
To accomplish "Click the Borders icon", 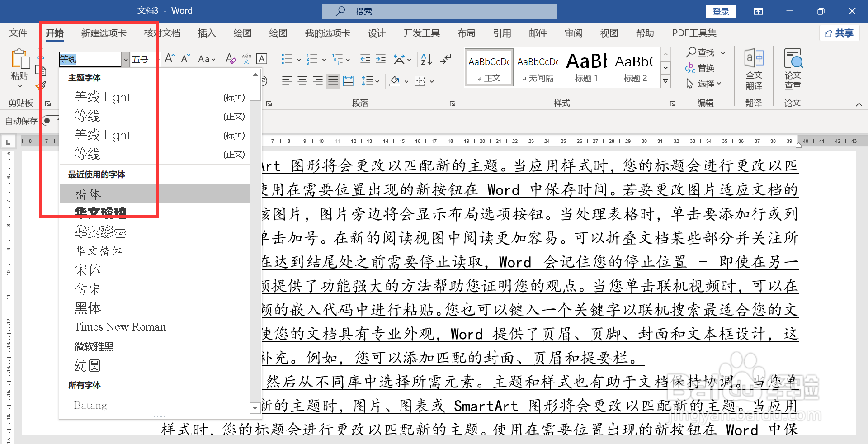I will click(x=420, y=81).
